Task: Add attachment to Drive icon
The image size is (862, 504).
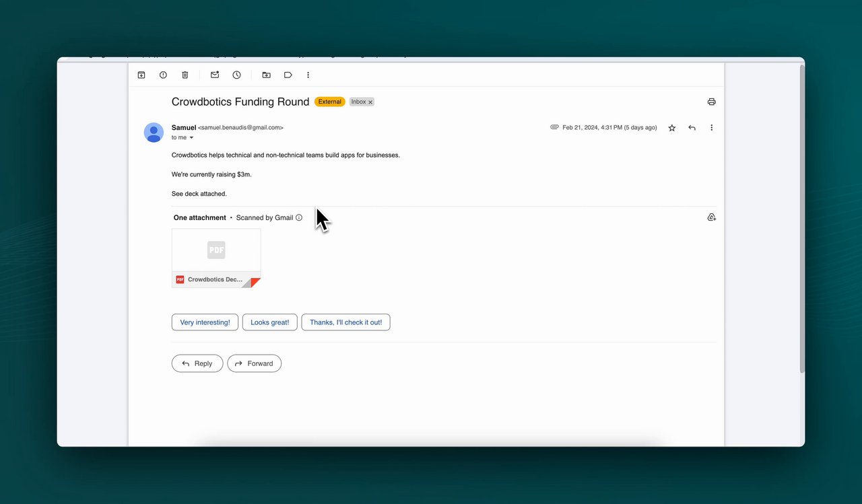Action: pyautogui.click(x=711, y=217)
